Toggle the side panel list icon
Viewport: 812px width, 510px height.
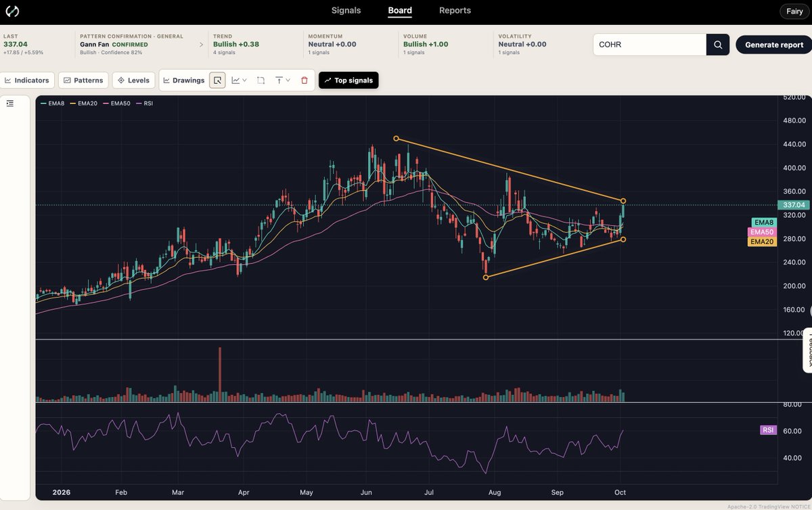(10, 103)
